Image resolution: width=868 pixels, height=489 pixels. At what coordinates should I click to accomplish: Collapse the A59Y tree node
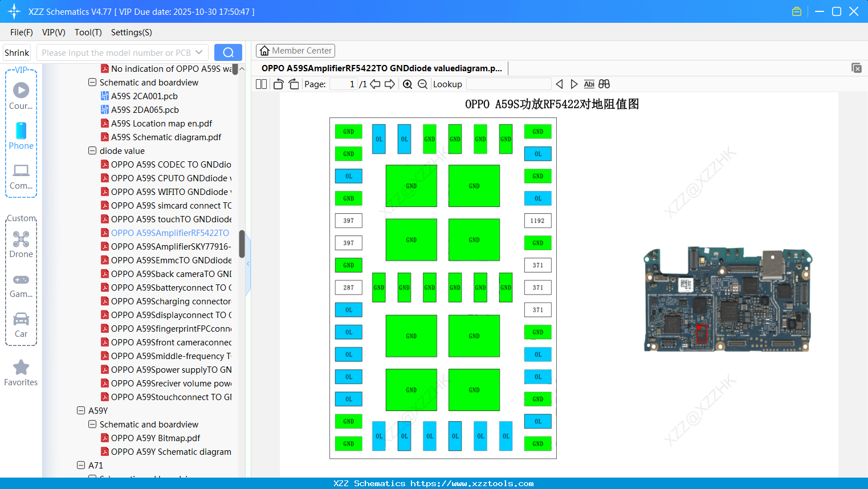click(81, 410)
